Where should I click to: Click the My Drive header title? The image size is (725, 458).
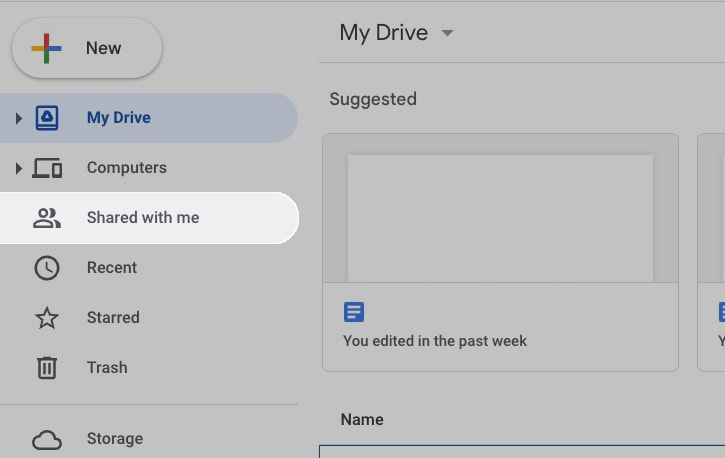384,33
